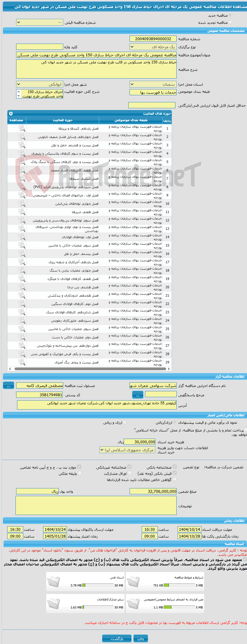View details of row 7 سیم‌ها
The height and width of the screenshot is (644, 247).
point(22,178)
